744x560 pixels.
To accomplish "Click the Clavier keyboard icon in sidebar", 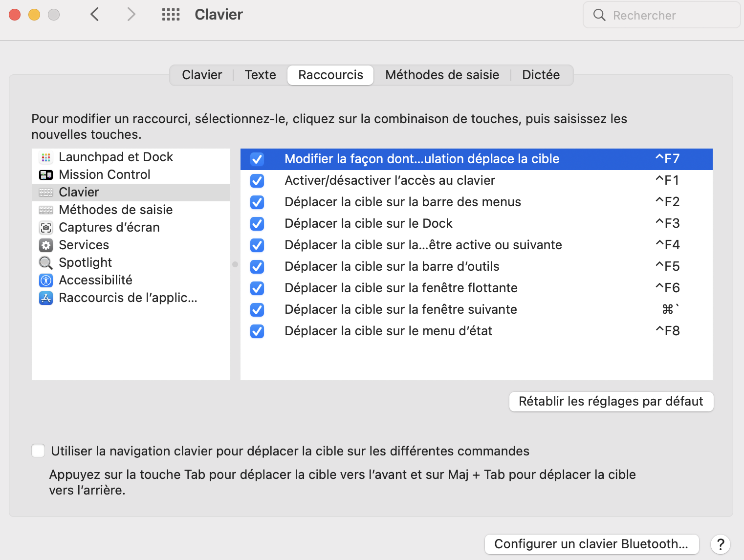I will [45, 192].
